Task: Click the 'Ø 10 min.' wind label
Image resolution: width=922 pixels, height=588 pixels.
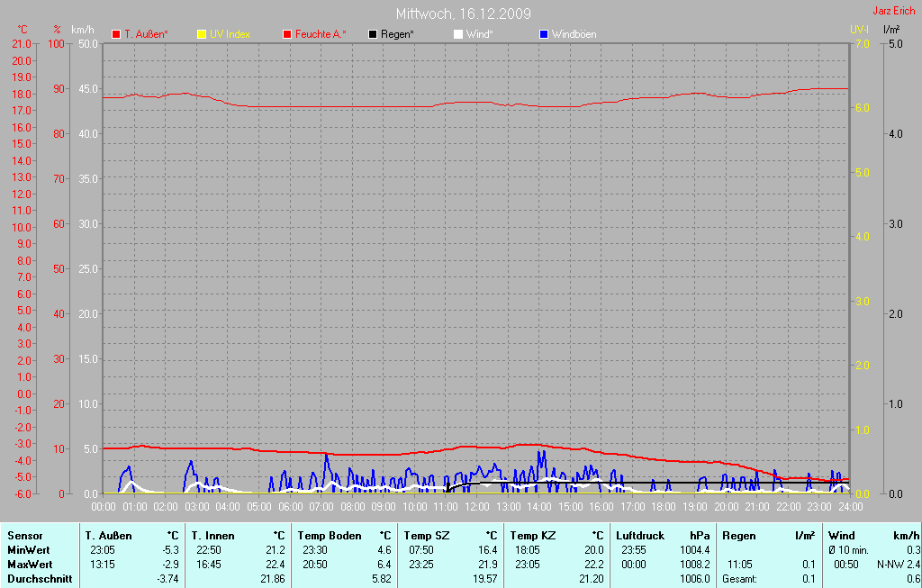Action: tap(848, 550)
